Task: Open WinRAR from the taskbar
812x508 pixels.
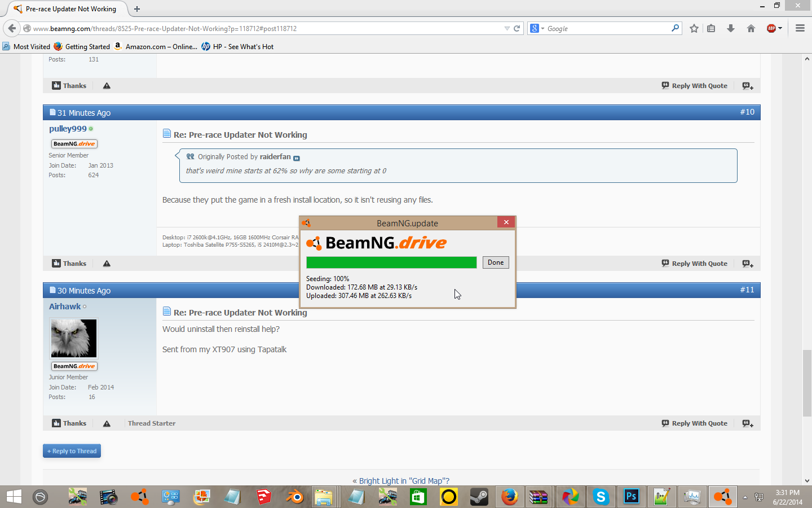Action: point(539,497)
